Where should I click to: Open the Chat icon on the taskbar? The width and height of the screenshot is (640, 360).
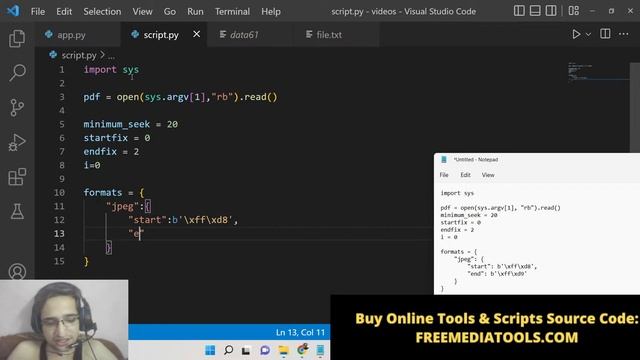[x=265, y=350]
